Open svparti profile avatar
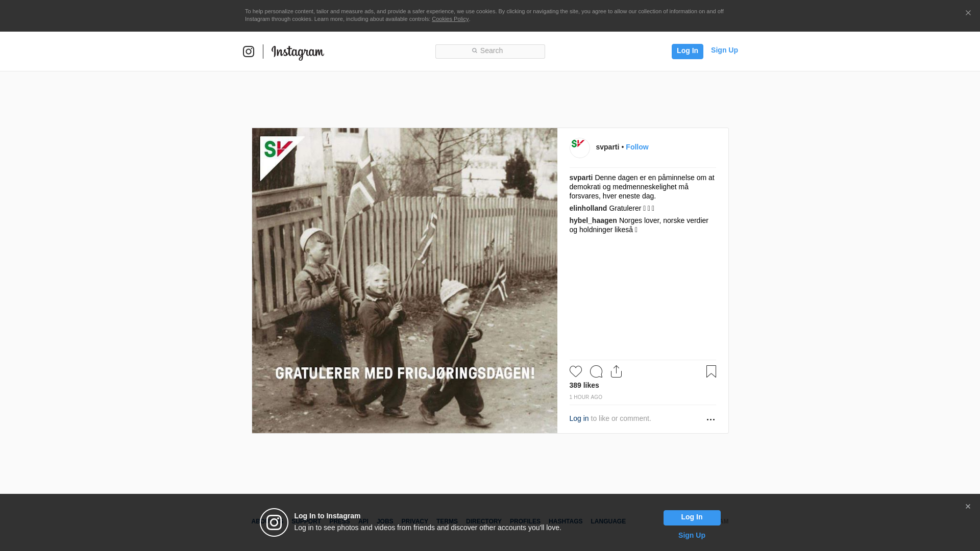This screenshot has height=551, width=980. click(x=580, y=148)
